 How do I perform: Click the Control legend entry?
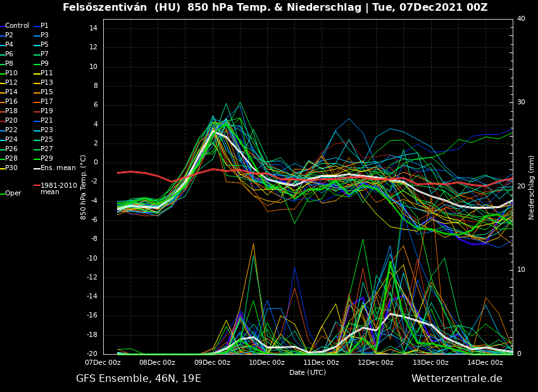coord(17,26)
